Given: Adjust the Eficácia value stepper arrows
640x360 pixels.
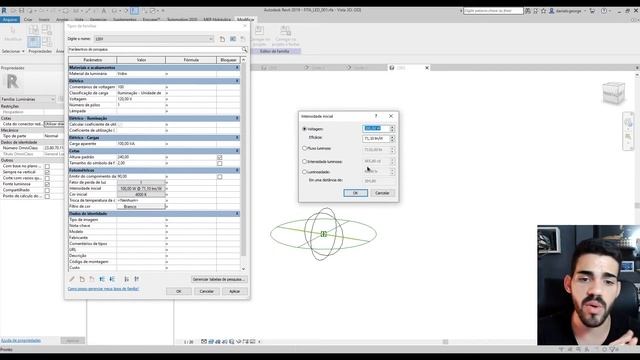Looking at the screenshot, I should pos(392,139).
